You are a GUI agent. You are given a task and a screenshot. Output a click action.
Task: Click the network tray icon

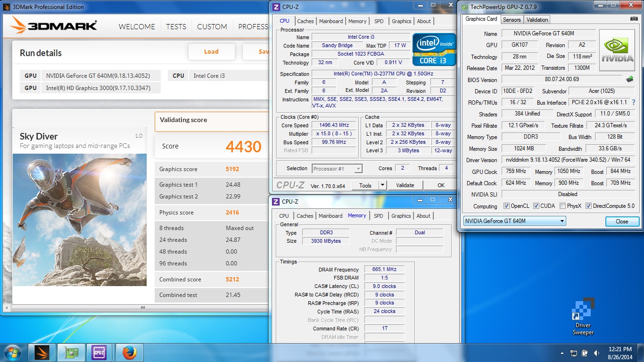click(x=574, y=353)
